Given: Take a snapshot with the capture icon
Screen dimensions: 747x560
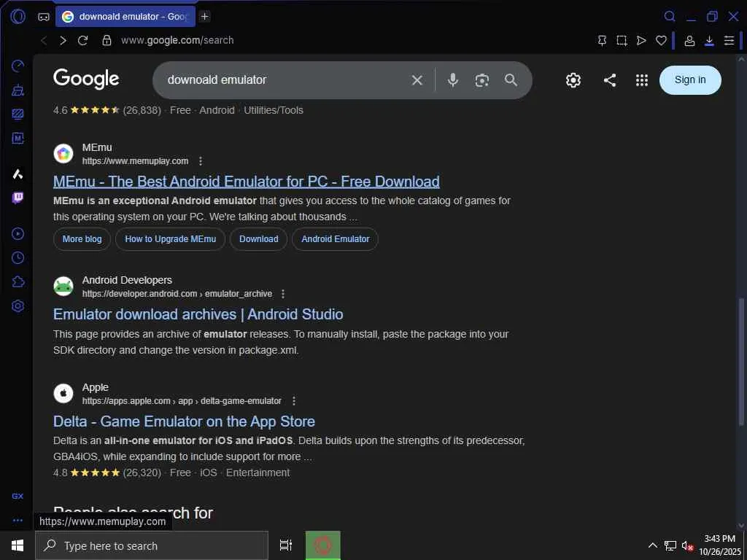Looking at the screenshot, I should pyautogui.click(x=622, y=41).
